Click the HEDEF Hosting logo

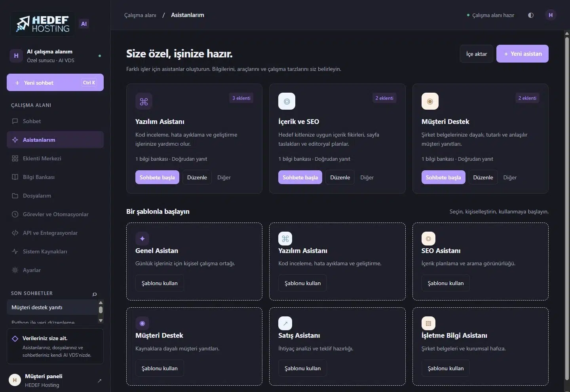pyautogui.click(x=43, y=24)
